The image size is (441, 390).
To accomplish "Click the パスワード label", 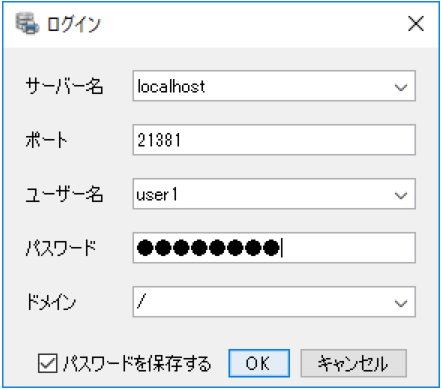I will (x=61, y=248).
